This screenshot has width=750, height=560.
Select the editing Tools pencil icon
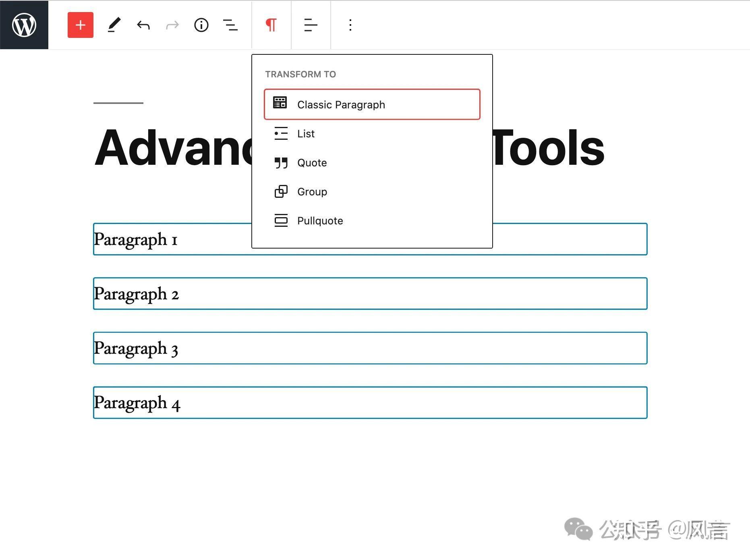coord(114,25)
